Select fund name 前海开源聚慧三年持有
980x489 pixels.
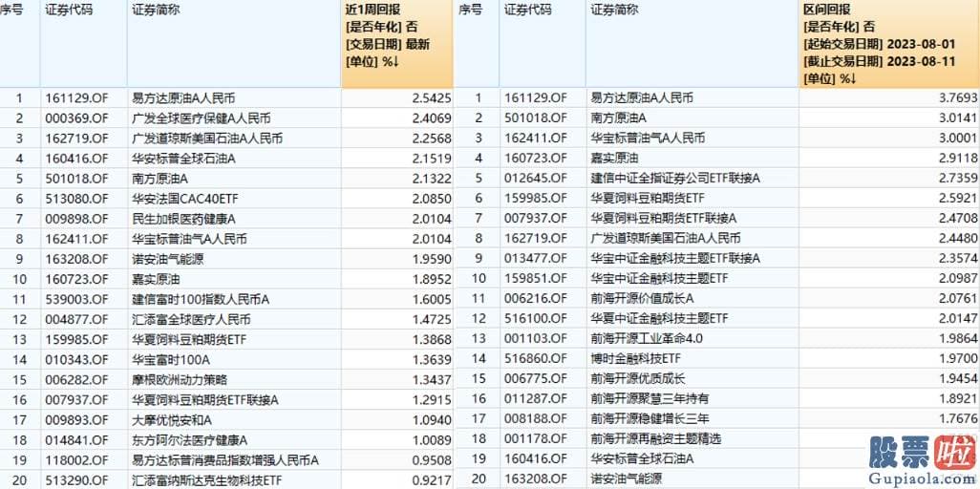pos(650,398)
